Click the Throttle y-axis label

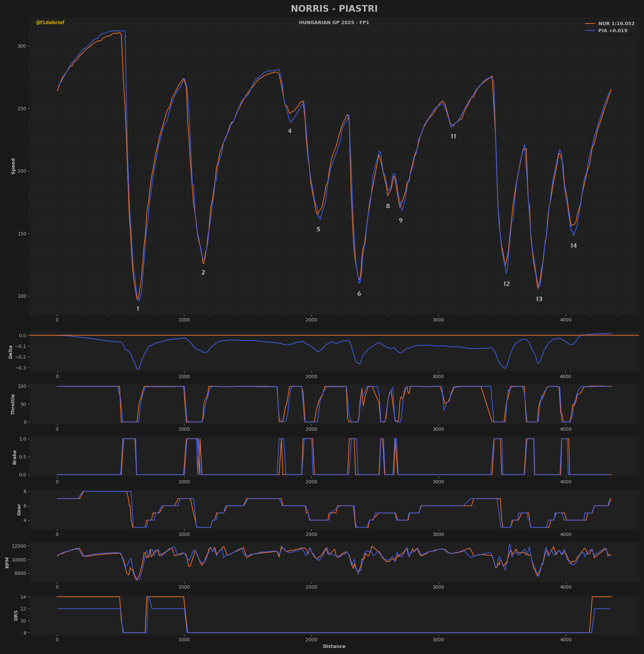pos(13,404)
